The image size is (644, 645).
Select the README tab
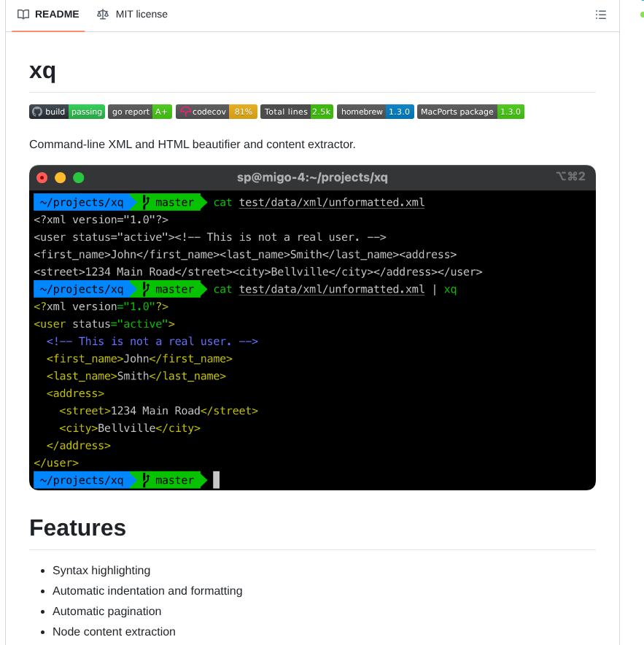47,14
